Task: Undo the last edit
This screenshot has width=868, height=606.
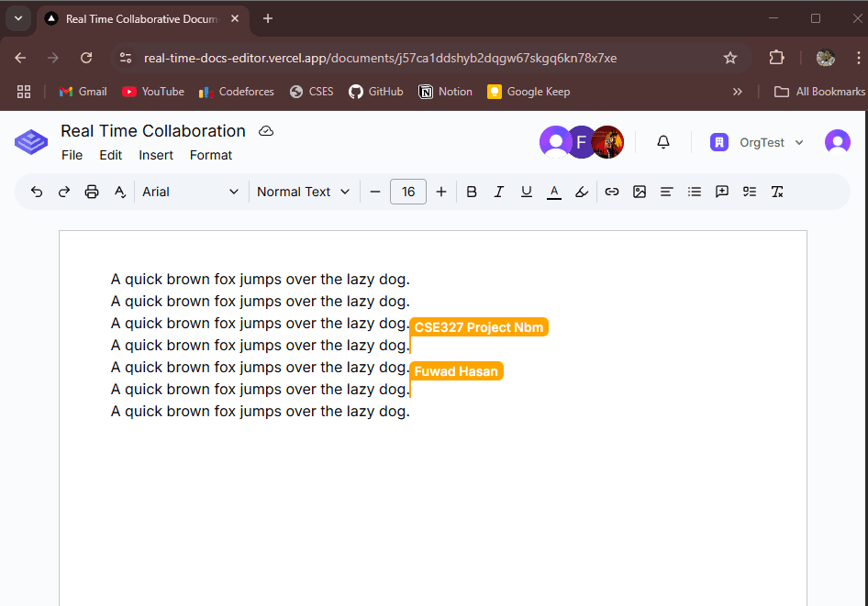Action: 37,192
